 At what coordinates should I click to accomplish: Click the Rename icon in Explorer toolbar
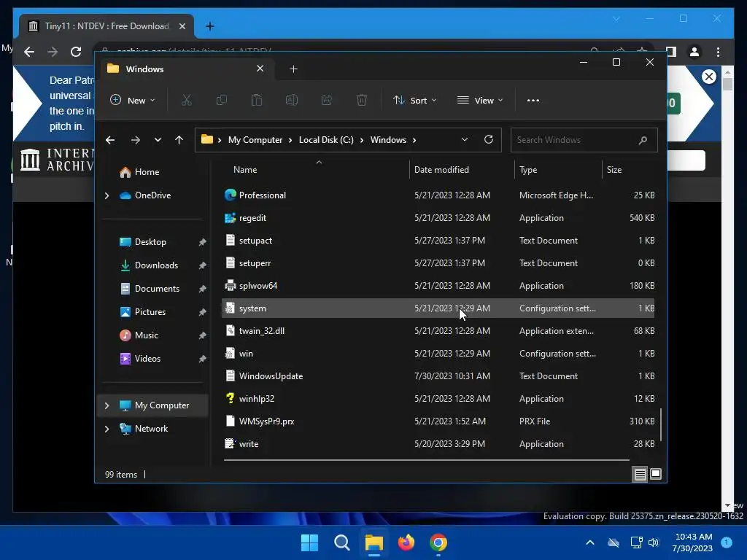[x=292, y=101]
